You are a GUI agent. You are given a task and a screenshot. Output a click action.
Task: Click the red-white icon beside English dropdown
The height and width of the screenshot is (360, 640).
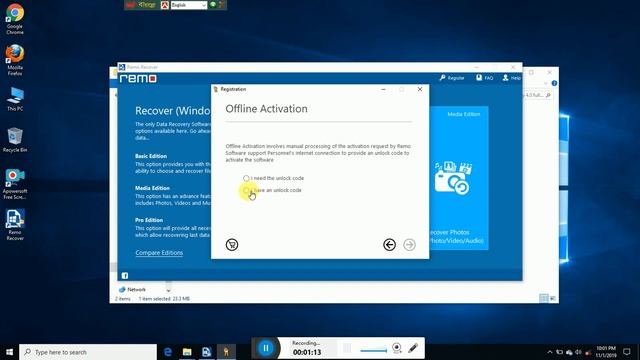[165, 5]
